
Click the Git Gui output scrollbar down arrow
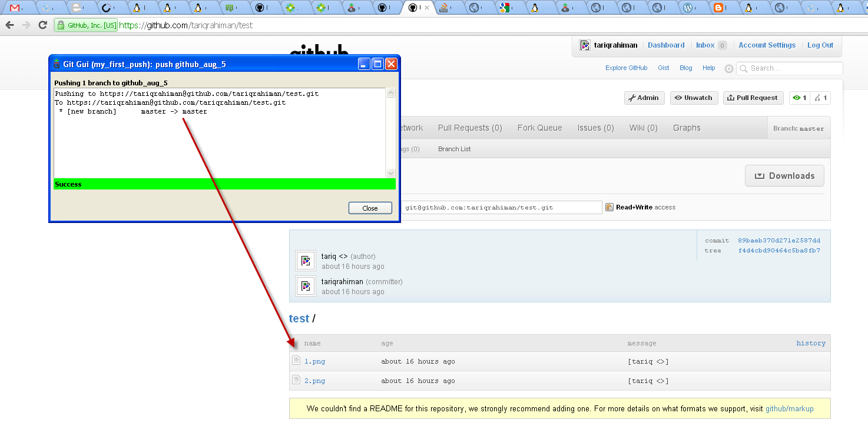tap(390, 173)
